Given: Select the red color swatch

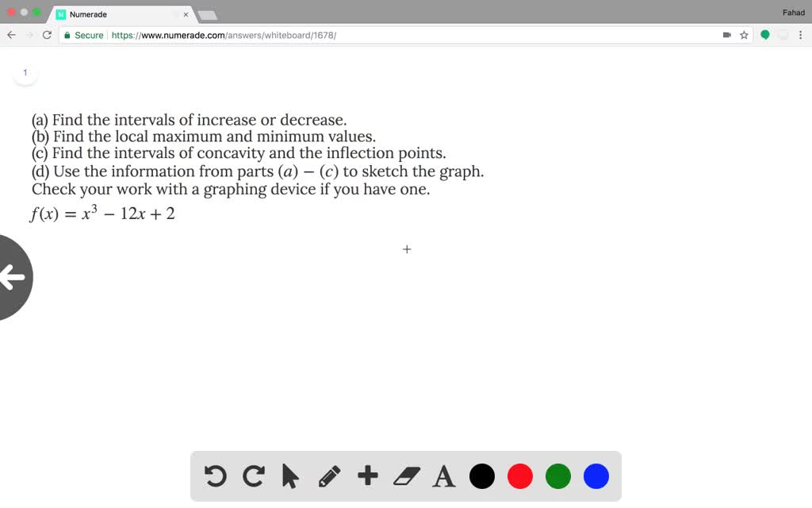Looking at the screenshot, I should click(x=519, y=476).
